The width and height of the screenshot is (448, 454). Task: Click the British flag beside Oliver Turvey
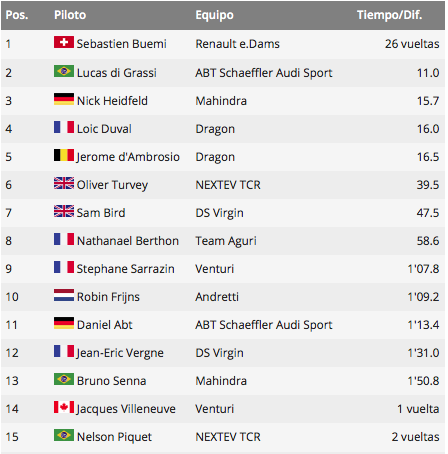(64, 183)
